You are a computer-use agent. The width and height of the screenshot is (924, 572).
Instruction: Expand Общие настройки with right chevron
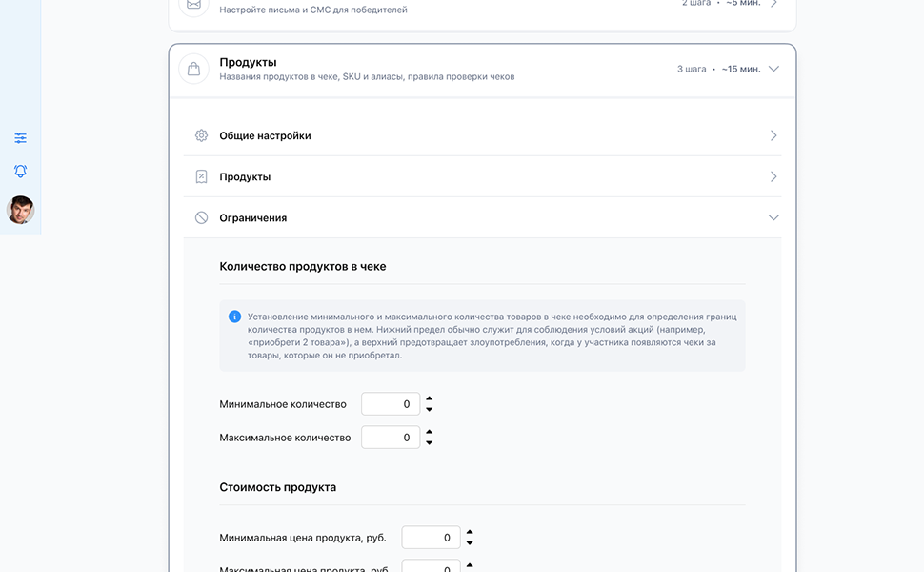[773, 135]
